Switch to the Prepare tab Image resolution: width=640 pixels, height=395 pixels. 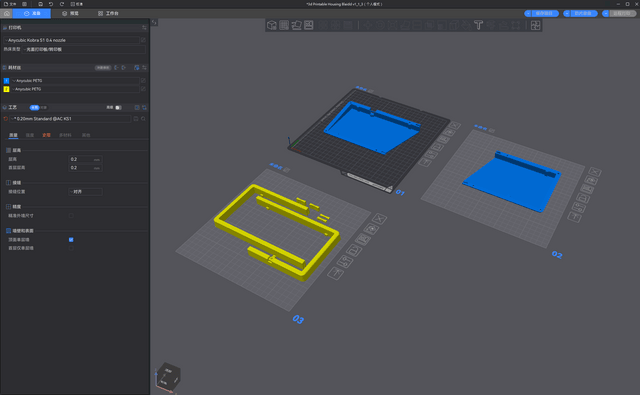(x=32, y=13)
